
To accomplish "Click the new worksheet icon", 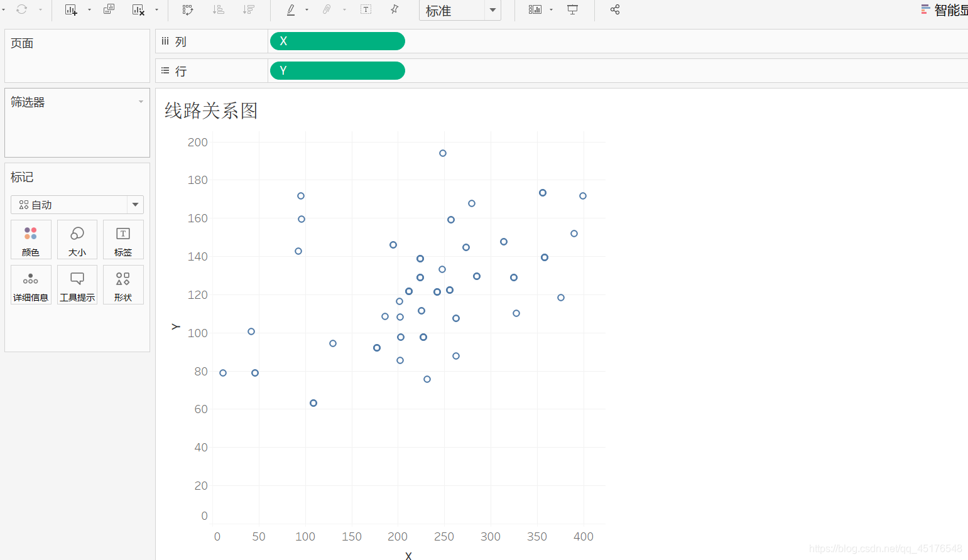I will point(71,9).
